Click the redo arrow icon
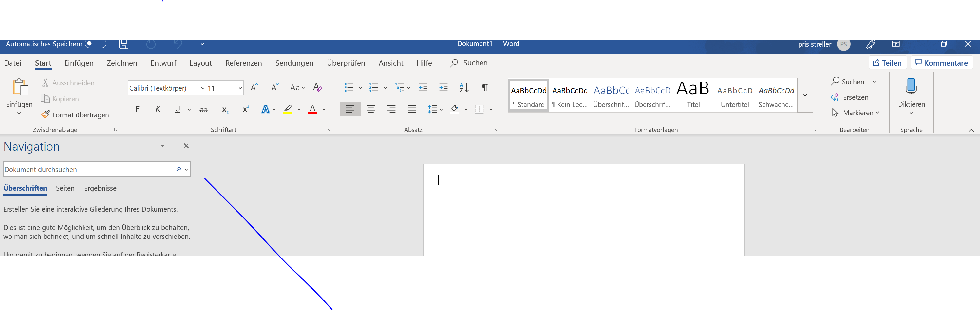The height and width of the screenshot is (310, 980). tap(151, 44)
